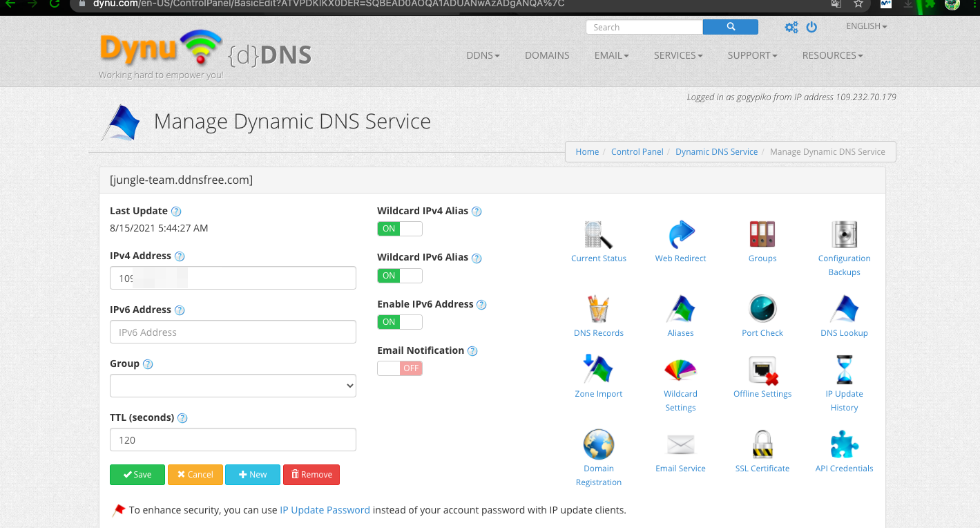Open the ENGLISH language dropdown
Viewport: 980px width, 528px height.
[866, 26]
